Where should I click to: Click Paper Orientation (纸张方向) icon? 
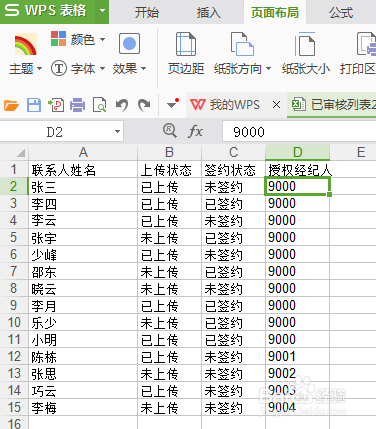tap(242, 44)
